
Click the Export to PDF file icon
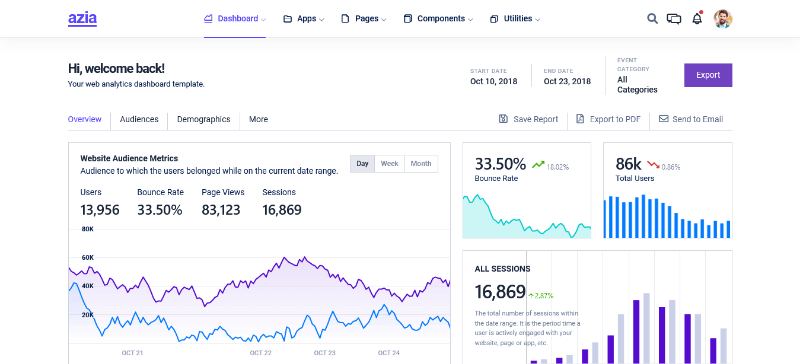point(580,119)
